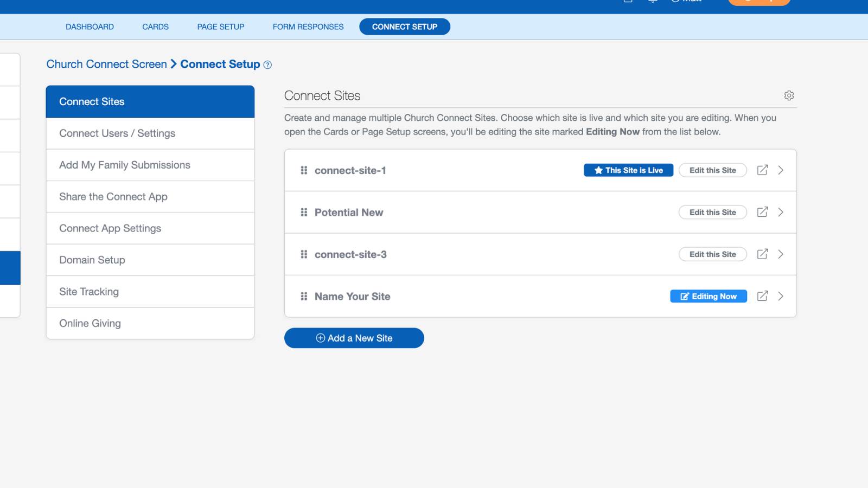
Task: Follow the Church Connect Screen breadcrumb link
Action: click(106, 64)
